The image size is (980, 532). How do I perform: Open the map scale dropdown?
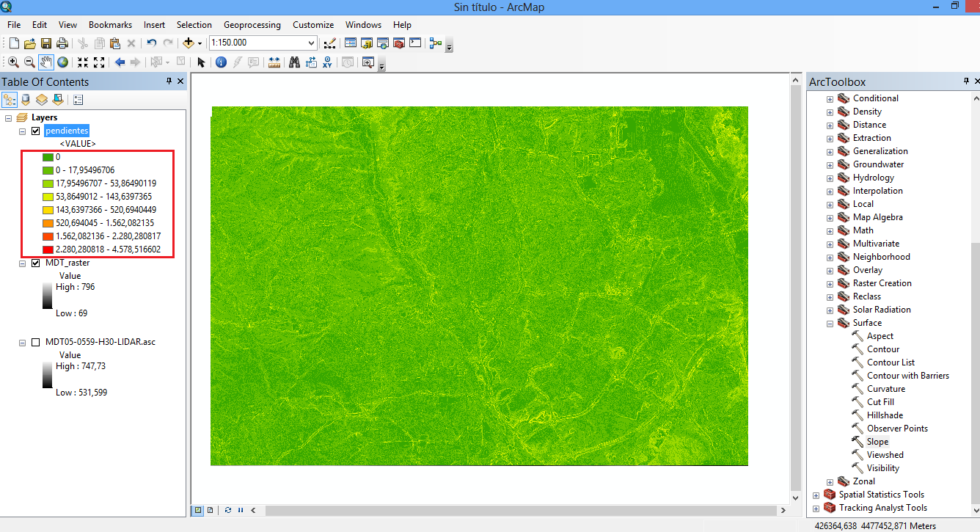[x=312, y=43]
